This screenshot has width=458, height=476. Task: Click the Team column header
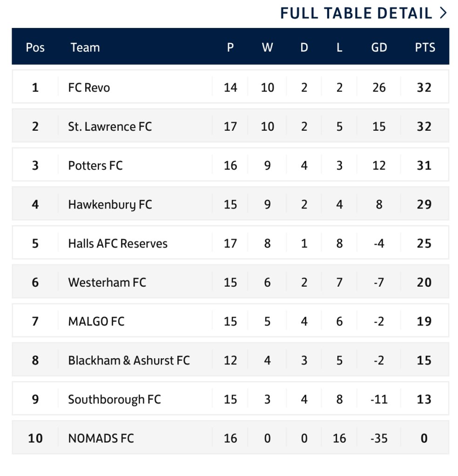85,47
